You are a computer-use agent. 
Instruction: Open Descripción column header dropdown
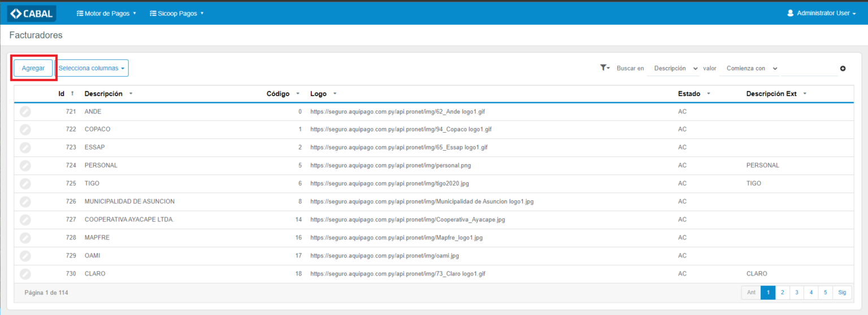click(131, 94)
